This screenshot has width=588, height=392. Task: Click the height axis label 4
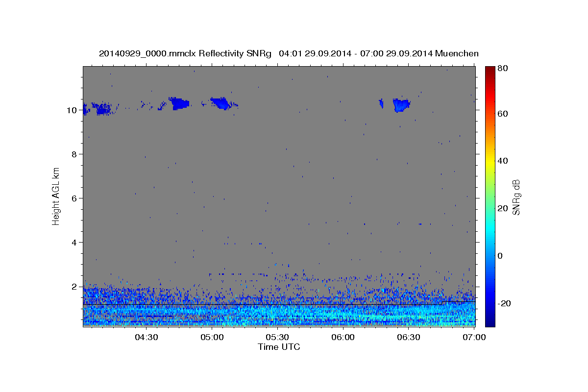click(x=73, y=243)
